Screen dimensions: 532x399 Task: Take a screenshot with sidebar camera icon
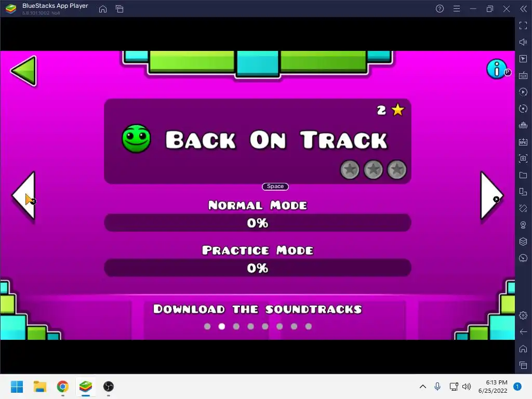point(523,158)
